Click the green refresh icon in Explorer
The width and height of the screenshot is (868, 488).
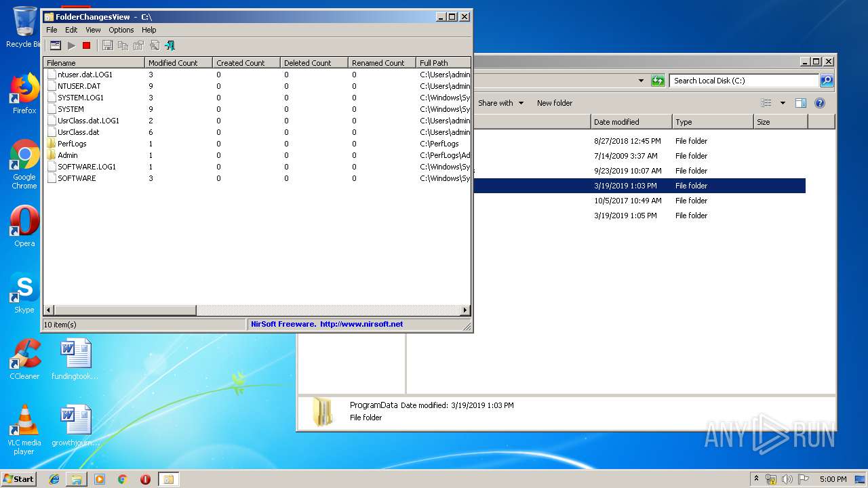[x=657, y=81]
